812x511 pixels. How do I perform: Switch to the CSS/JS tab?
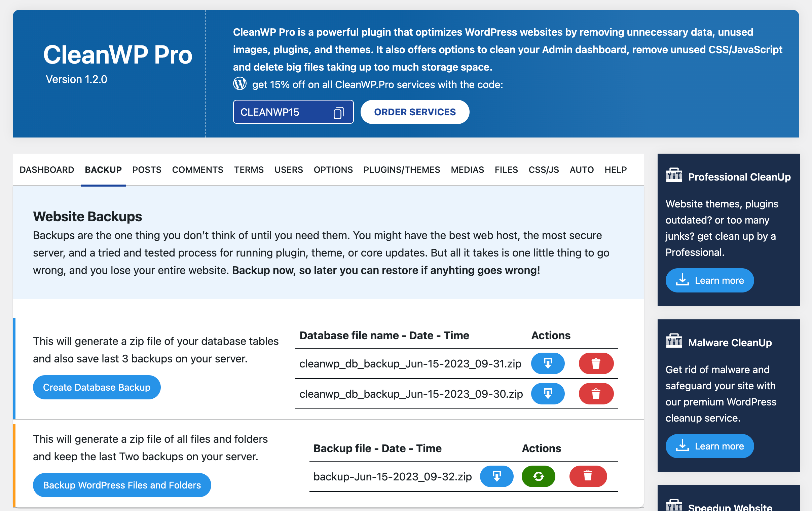tap(544, 169)
